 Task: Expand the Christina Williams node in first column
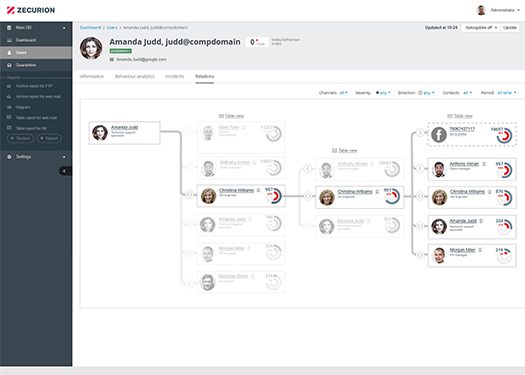pos(189,195)
